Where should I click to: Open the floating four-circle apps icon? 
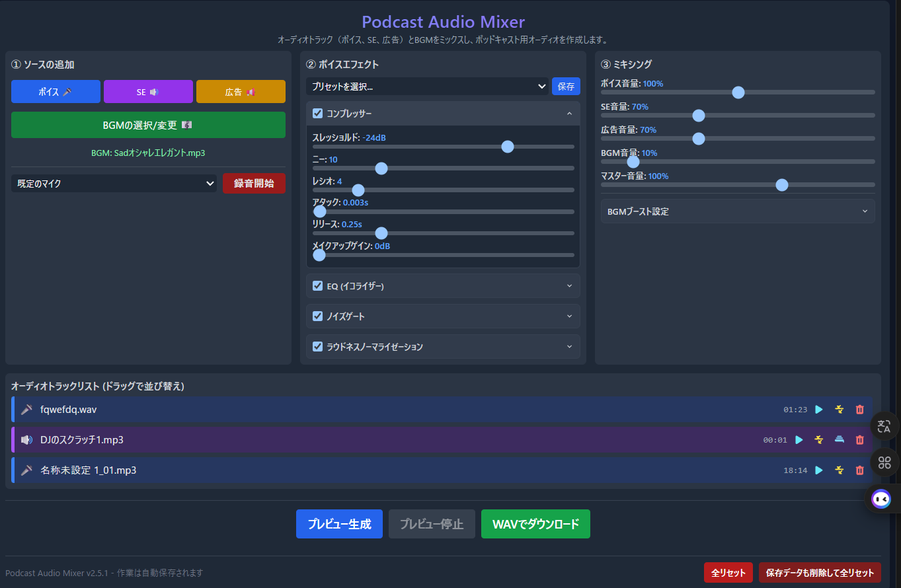884,462
